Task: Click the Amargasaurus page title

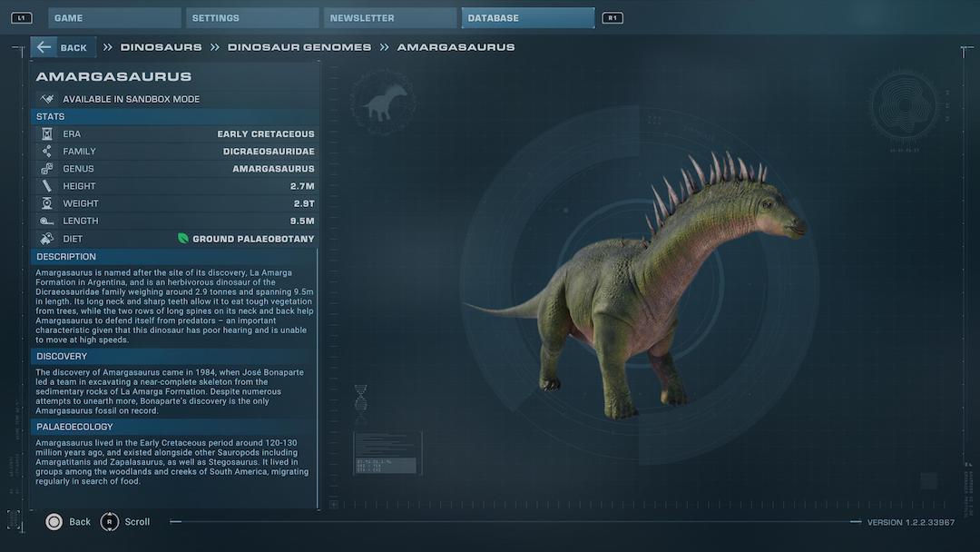Action: (113, 76)
